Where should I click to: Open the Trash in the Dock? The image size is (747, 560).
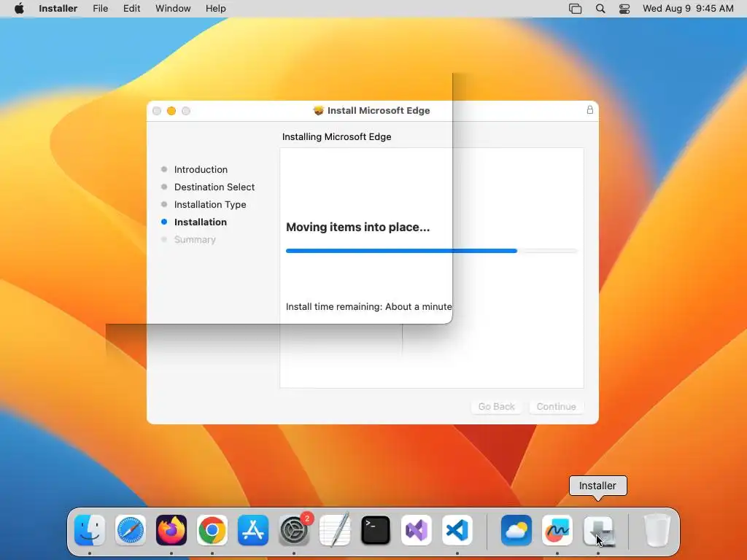point(657,530)
